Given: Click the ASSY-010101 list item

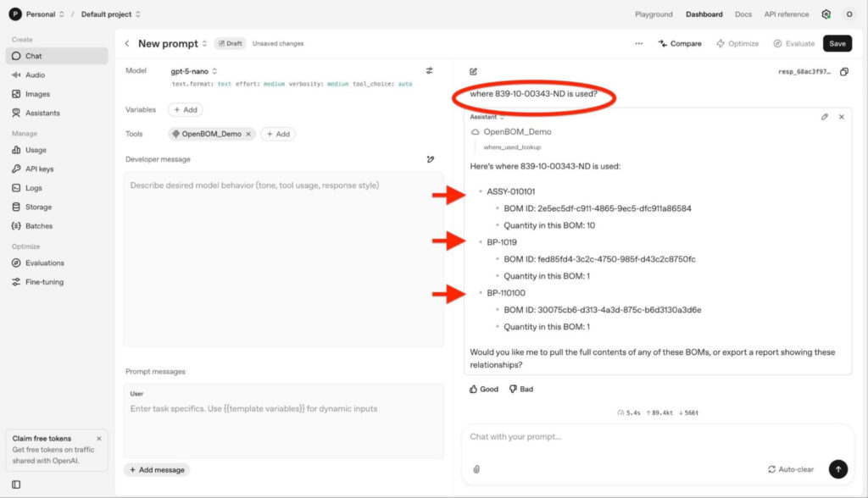Looking at the screenshot, I should pos(511,192).
